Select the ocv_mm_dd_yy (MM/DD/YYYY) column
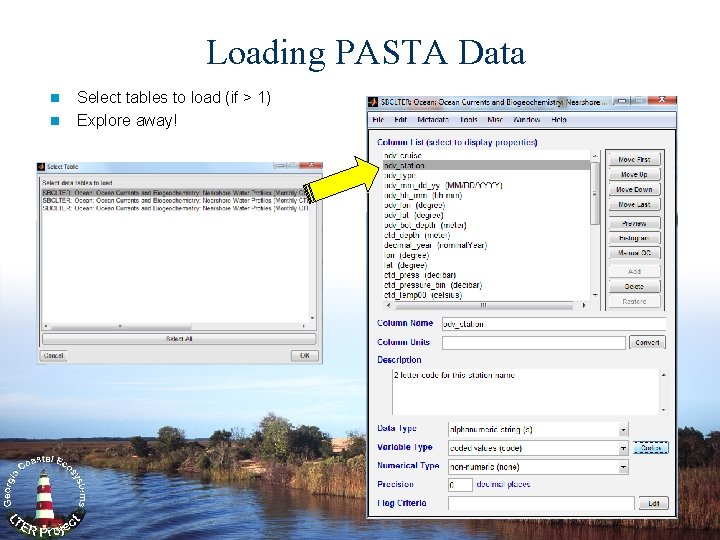This screenshot has width=720, height=540. click(487, 186)
